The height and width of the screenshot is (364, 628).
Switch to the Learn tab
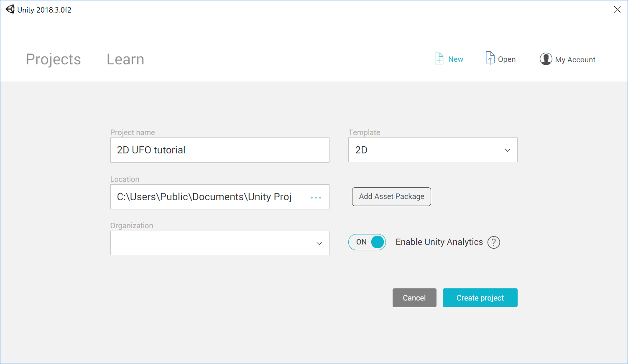pyautogui.click(x=125, y=59)
